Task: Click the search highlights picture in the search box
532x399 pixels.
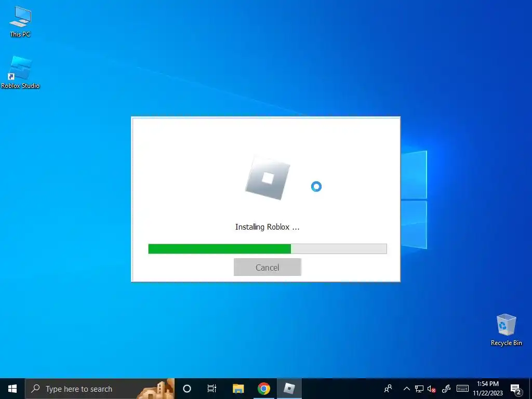Action: pyautogui.click(x=156, y=389)
